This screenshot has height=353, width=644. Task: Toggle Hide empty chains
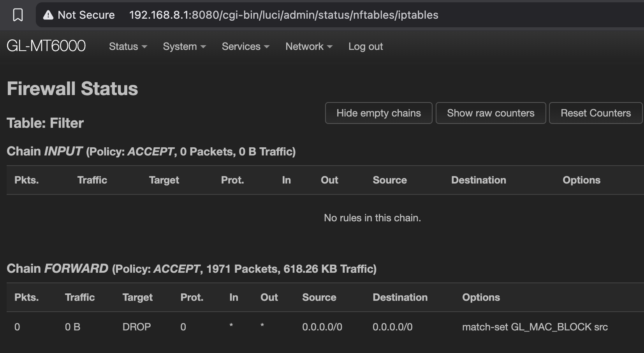click(x=378, y=113)
